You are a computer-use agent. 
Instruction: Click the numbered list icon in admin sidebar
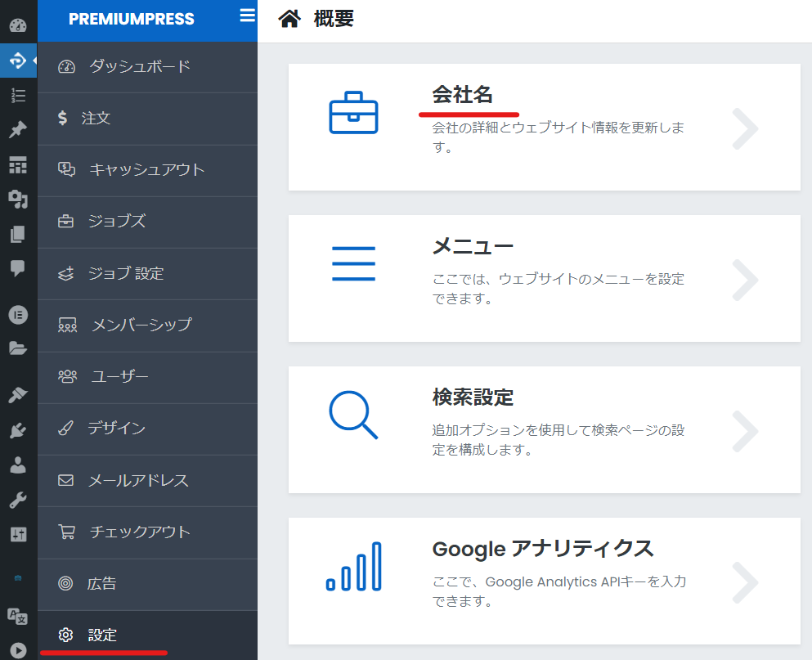[x=18, y=96]
